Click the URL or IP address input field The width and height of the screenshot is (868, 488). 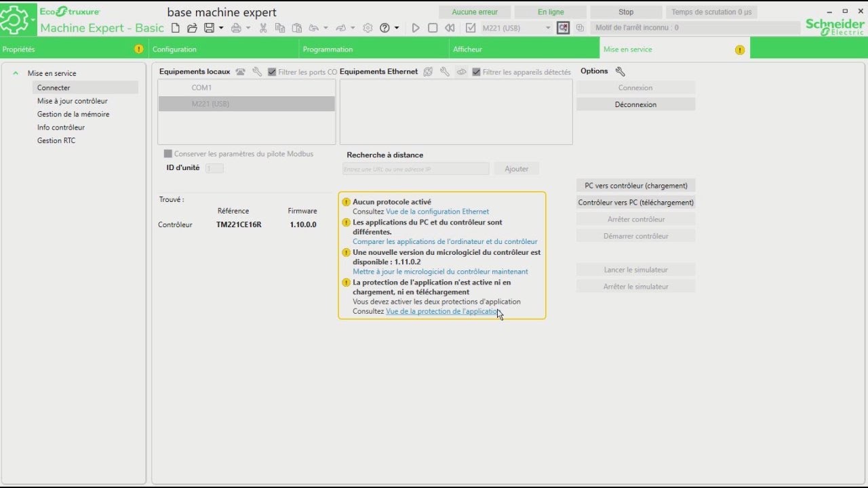coord(416,169)
